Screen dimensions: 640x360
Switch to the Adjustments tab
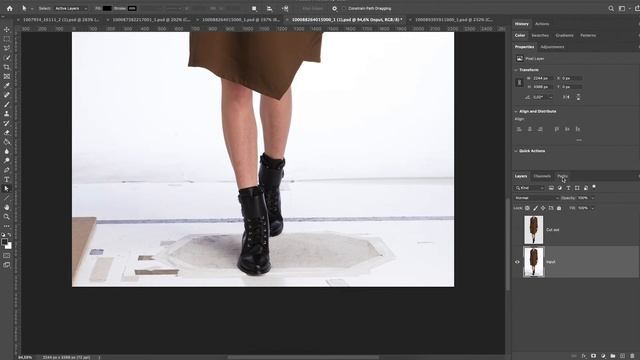(x=552, y=47)
